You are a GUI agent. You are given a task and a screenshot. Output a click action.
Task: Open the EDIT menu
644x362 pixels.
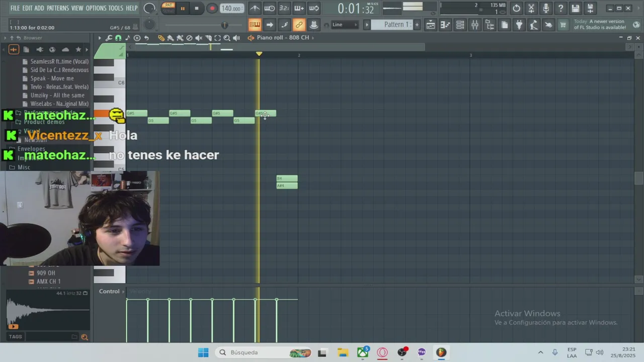(27, 8)
